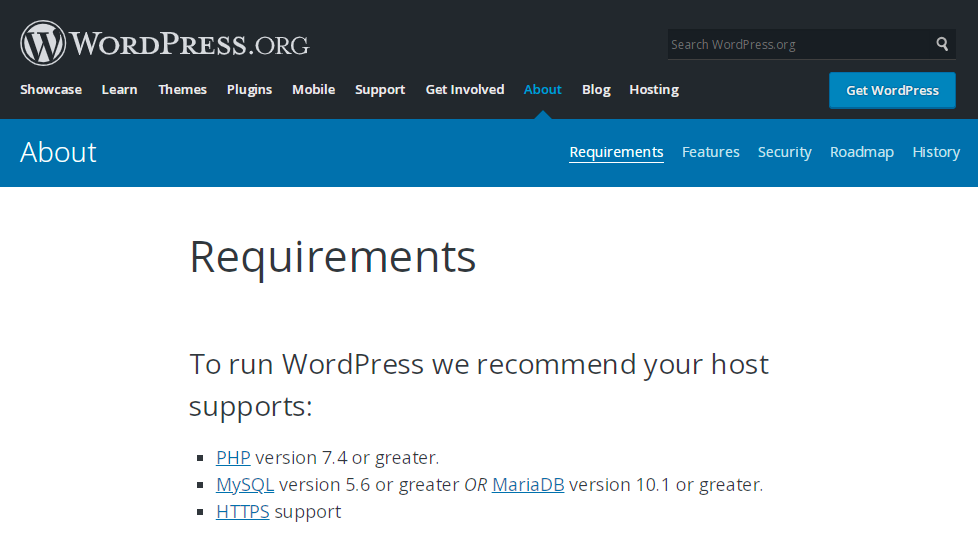Select the Requirements sub-navigation tab
Image resolution: width=978 pixels, height=539 pixels.
616,152
